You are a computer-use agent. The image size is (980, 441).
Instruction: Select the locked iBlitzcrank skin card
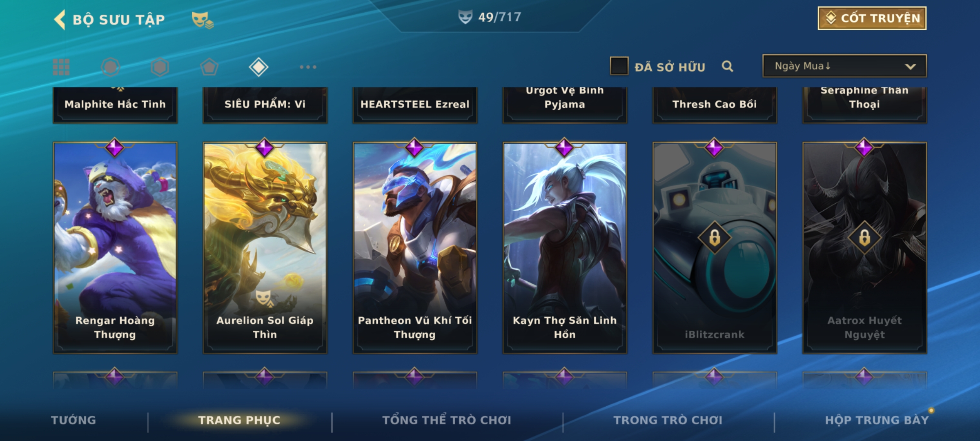coord(715,247)
